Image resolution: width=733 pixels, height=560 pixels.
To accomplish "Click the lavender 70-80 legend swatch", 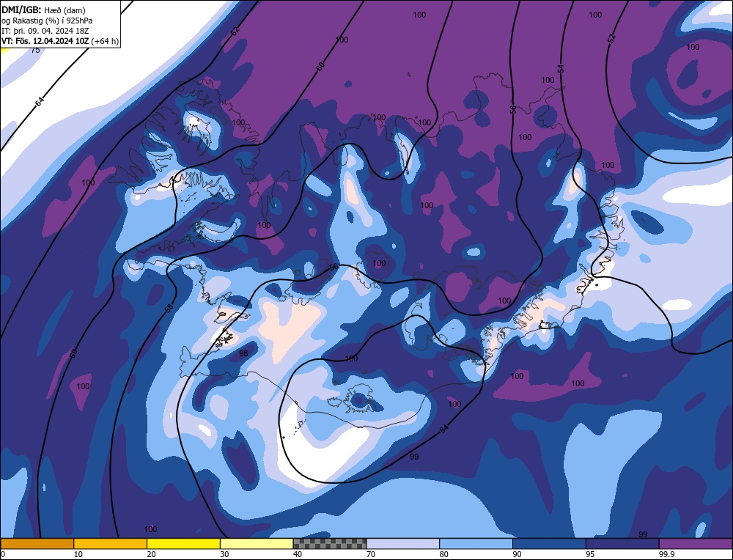I will pyautogui.click(x=403, y=543).
